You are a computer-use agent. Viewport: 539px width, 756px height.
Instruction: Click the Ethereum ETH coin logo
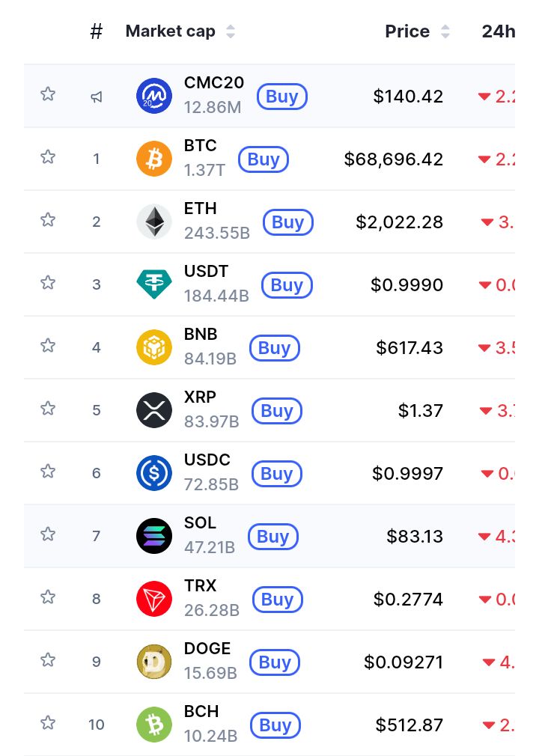pyautogui.click(x=154, y=222)
